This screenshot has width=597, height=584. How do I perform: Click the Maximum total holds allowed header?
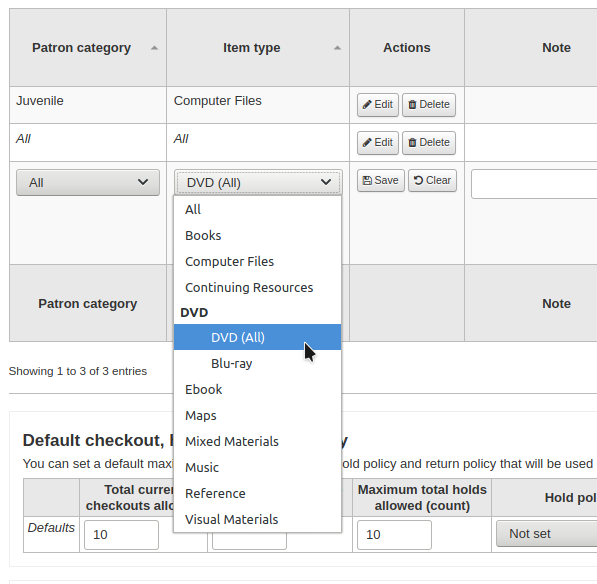[x=422, y=498]
